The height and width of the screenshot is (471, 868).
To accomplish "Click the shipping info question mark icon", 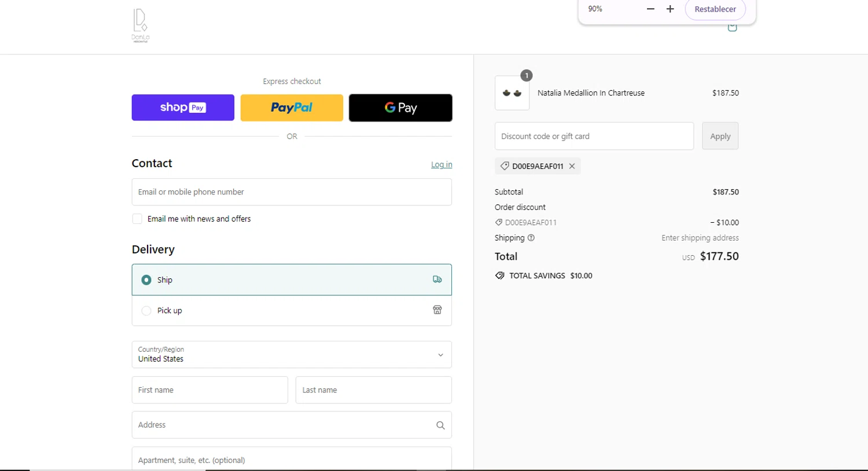I will click(x=531, y=238).
